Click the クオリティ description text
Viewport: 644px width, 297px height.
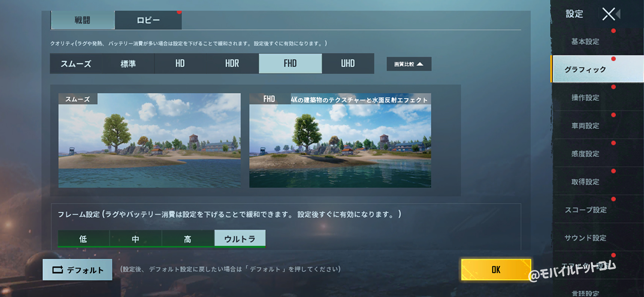[x=189, y=44]
